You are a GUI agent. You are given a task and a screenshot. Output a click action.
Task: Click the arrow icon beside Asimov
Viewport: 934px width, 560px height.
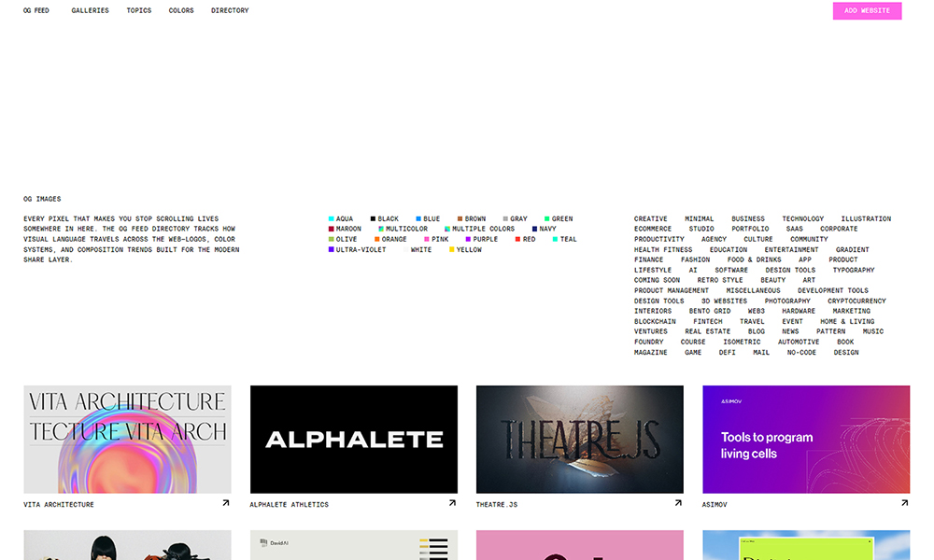pyautogui.click(x=904, y=503)
